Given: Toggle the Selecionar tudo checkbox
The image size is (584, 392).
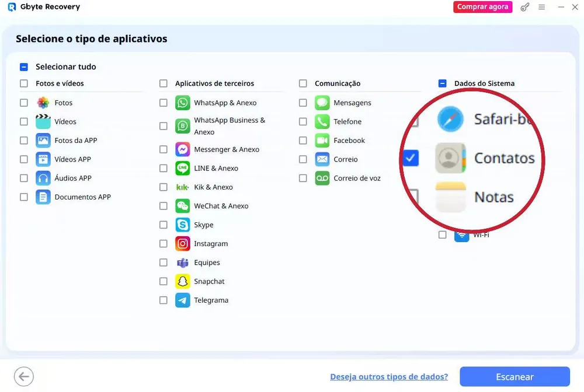Looking at the screenshot, I should [24, 67].
